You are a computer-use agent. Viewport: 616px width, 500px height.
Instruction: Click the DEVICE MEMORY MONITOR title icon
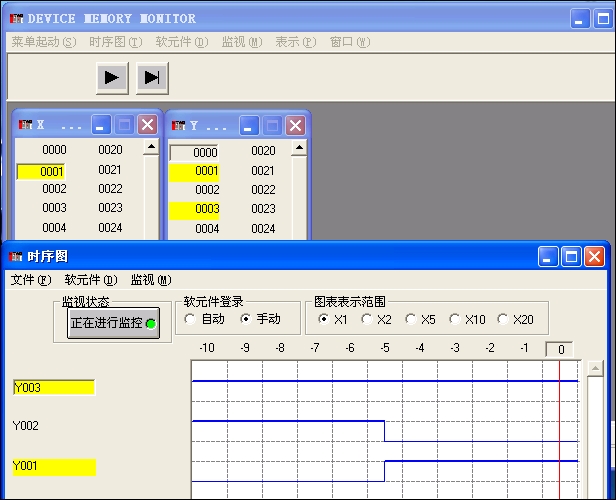[x=16, y=19]
